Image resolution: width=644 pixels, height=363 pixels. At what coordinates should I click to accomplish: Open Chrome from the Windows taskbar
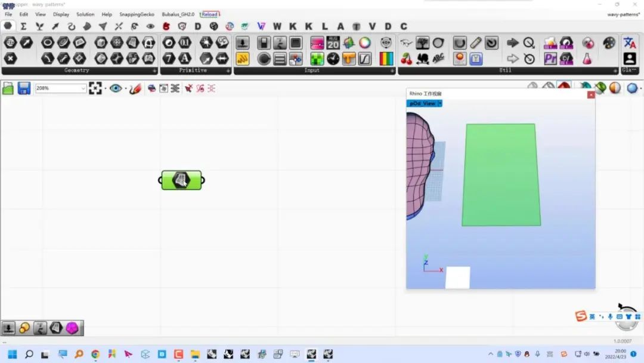tap(95, 355)
